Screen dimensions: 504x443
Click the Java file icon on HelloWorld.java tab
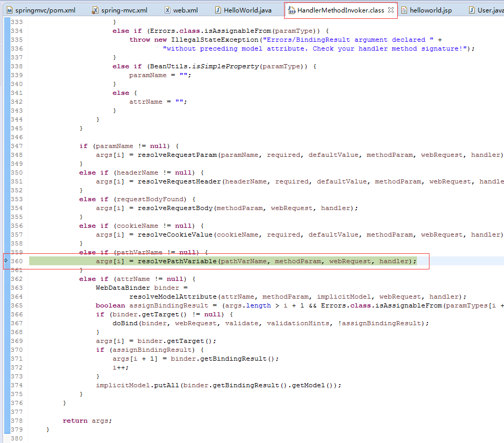click(x=218, y=10)
